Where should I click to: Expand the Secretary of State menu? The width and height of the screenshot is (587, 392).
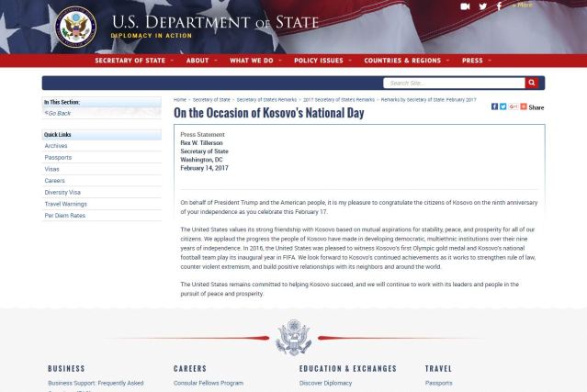click(132, 61)
